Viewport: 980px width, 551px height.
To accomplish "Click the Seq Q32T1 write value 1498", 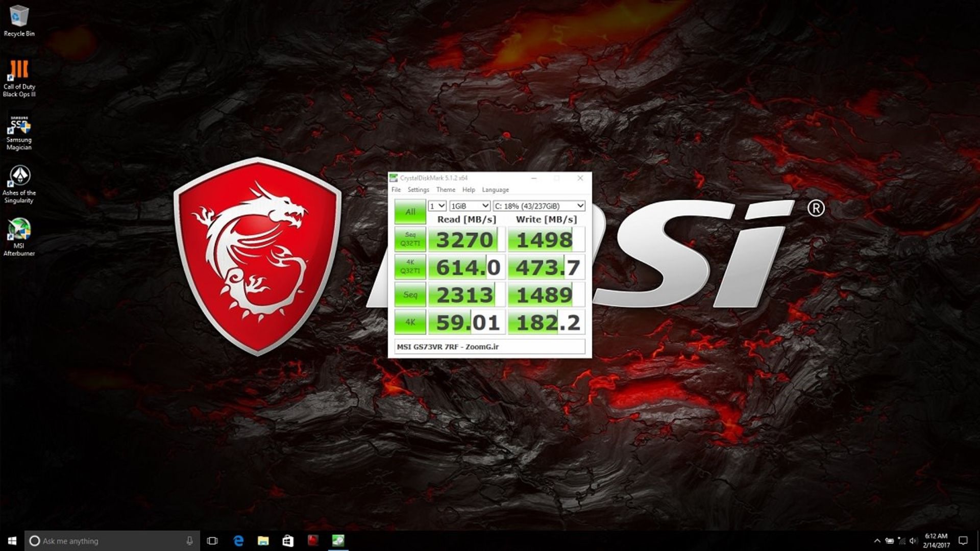I will (x=546, y=239).
